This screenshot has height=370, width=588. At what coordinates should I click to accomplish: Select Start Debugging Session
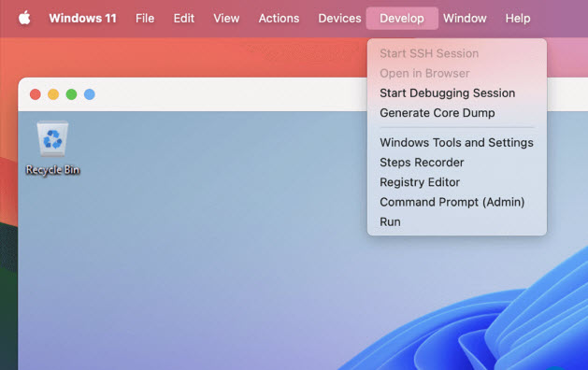coord(457,93)
